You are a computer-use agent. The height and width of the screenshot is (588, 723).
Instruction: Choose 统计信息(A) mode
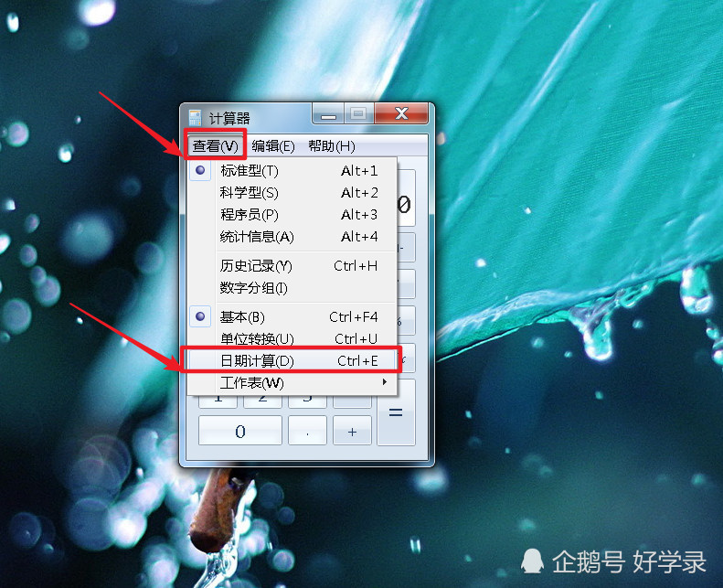click(292, 237)
